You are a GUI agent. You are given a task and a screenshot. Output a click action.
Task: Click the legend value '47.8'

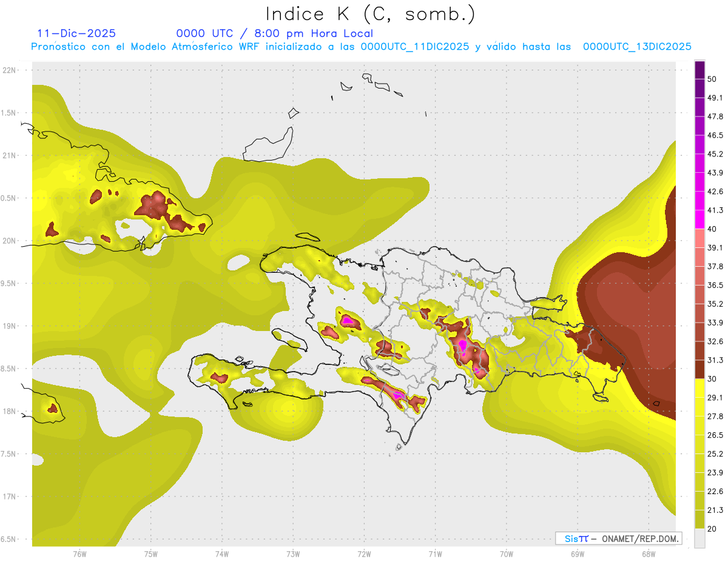coord(715,116)
